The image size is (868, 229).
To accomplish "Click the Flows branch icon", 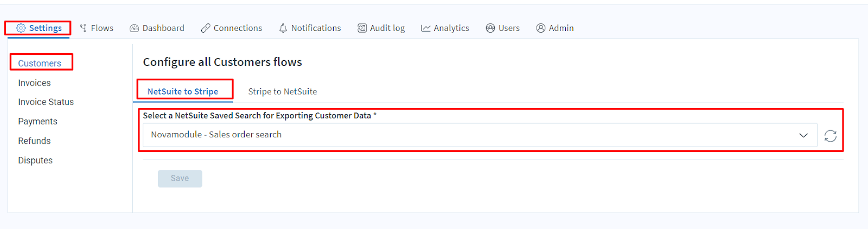I will [83, 28].
